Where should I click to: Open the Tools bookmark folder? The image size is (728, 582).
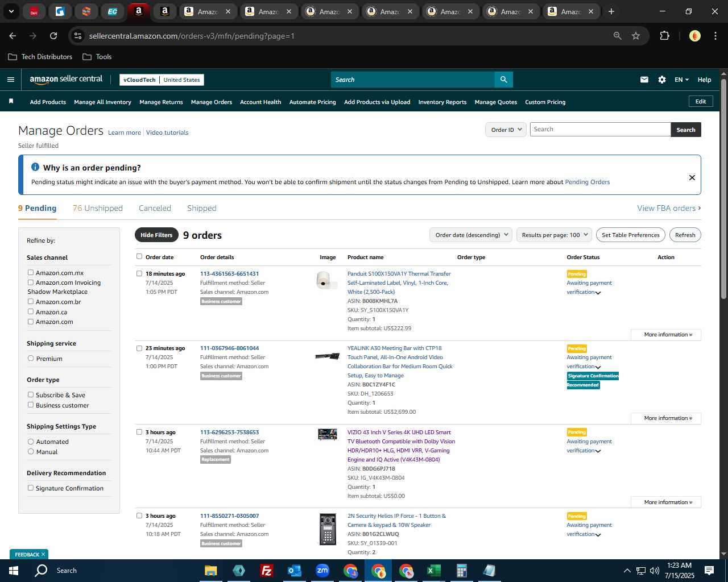tap(97, 57)
